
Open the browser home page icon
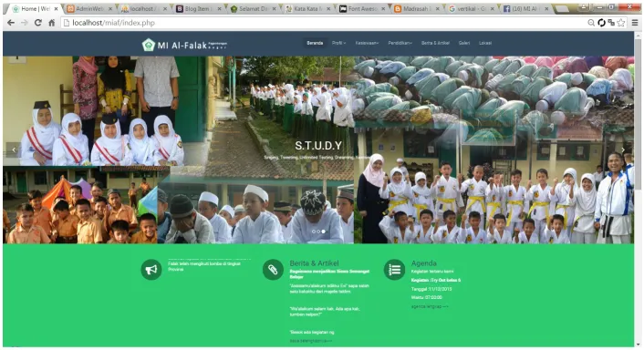coord(51,23)
